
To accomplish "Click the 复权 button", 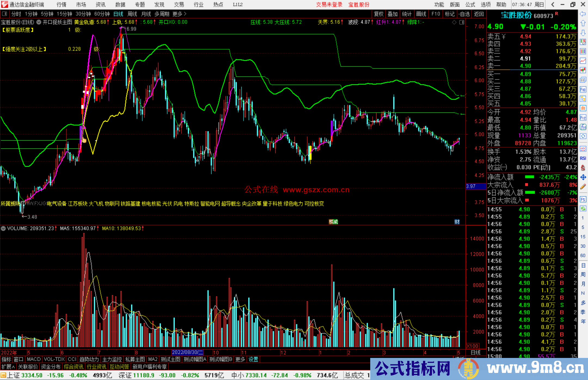I will click(379, 14).
